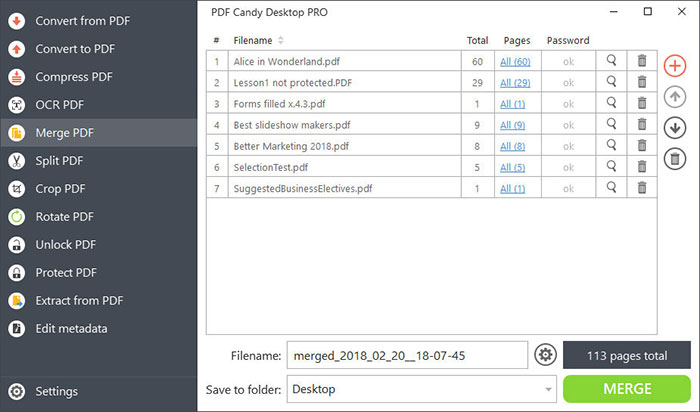
Task: Click the round clear-list trash icon
Action: click(675, 159)
